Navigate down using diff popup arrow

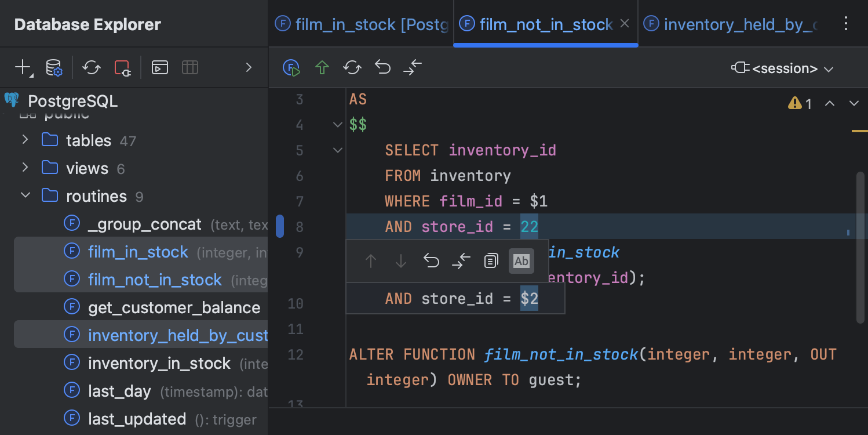point(400,261)
